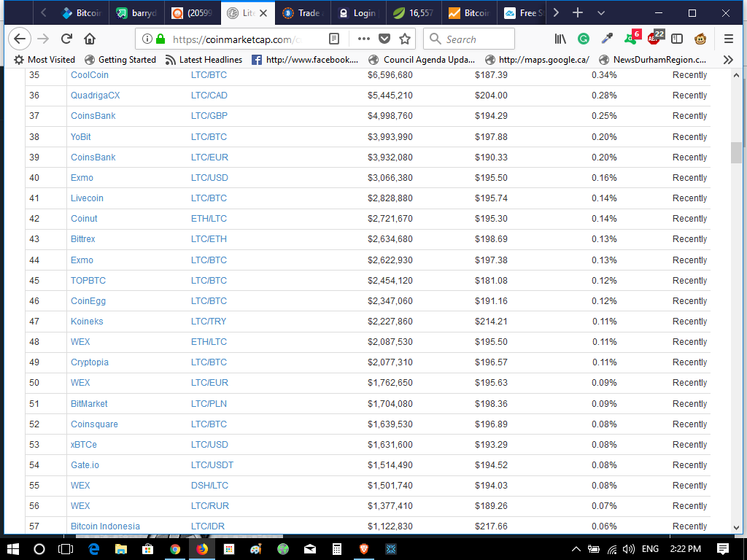Switch to the Free S tab
The height and width of the screenshot is (560, 747).
(x=524, y=13)
